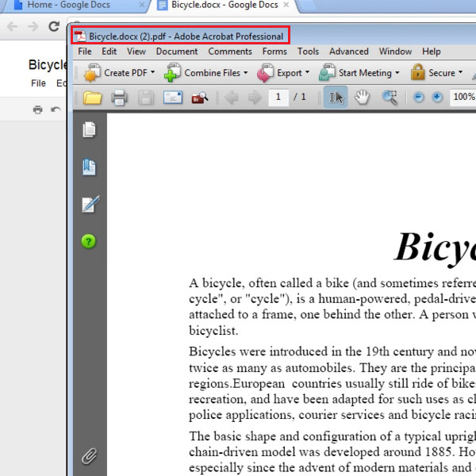Screen dimensions: 476x476
Task: Click the Print icon in Acrobat toolbar
Action: (119, 98)
